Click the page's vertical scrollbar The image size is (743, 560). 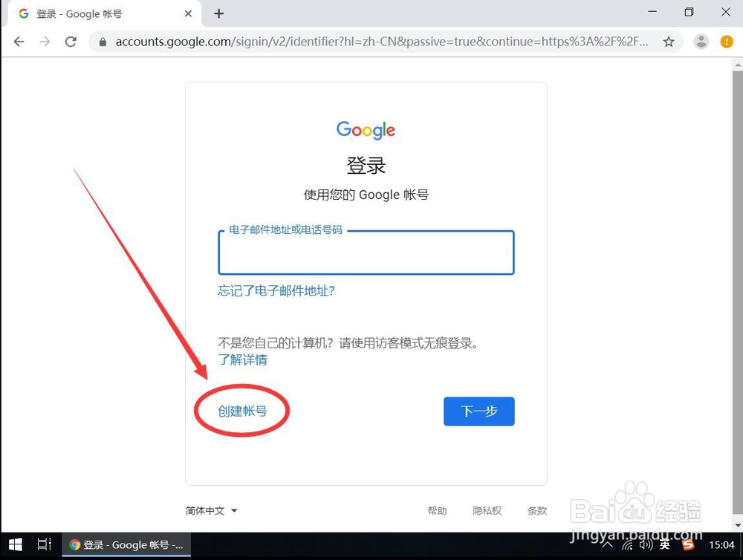point(737,291)
